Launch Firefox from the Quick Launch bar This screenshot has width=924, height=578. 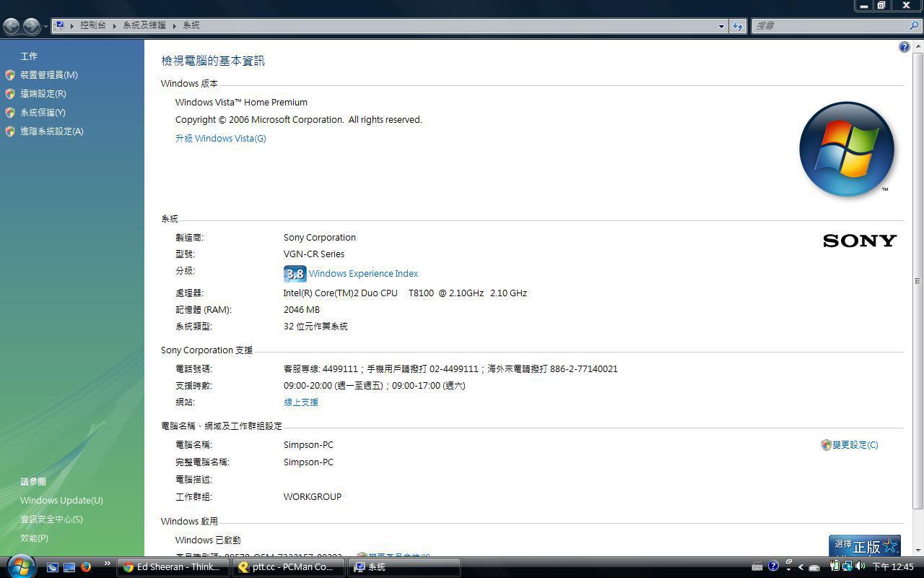coord(86,567)
